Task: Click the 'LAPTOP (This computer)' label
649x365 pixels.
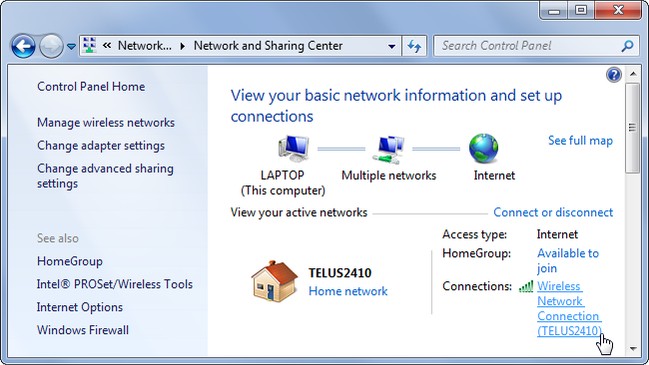Action: click(x=283, y=183)
